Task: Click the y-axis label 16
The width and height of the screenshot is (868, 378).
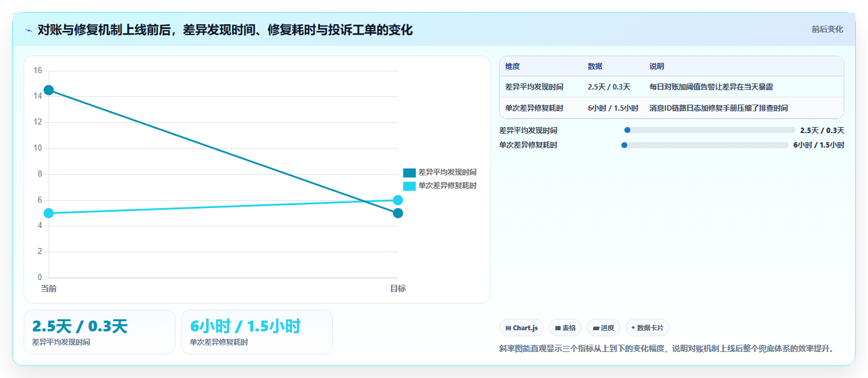Action: (38, 71)
